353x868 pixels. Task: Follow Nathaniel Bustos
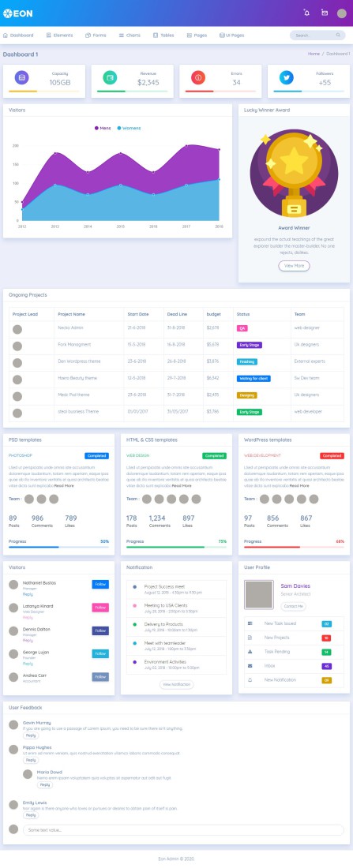(100, 584)
